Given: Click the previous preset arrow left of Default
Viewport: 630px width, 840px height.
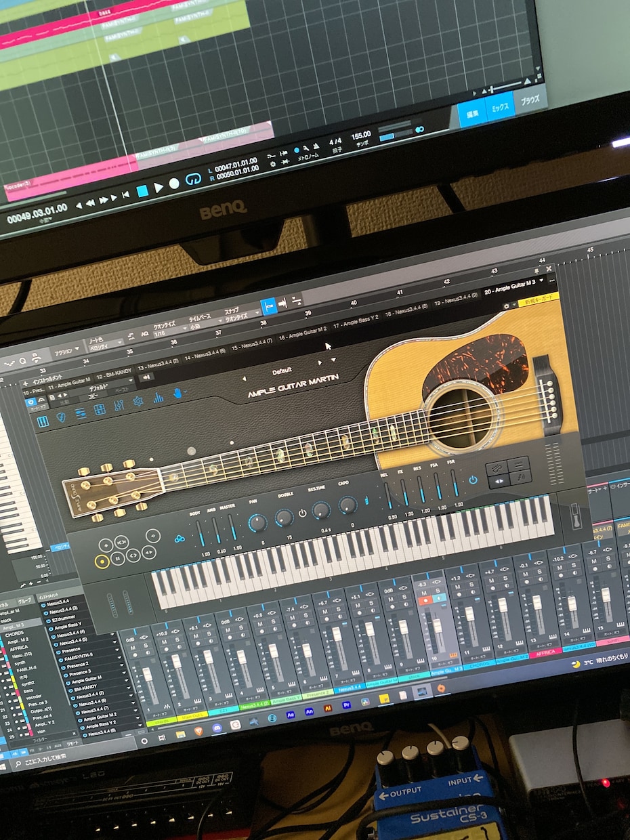Looking at the screenshot, I should pos(244,377).
